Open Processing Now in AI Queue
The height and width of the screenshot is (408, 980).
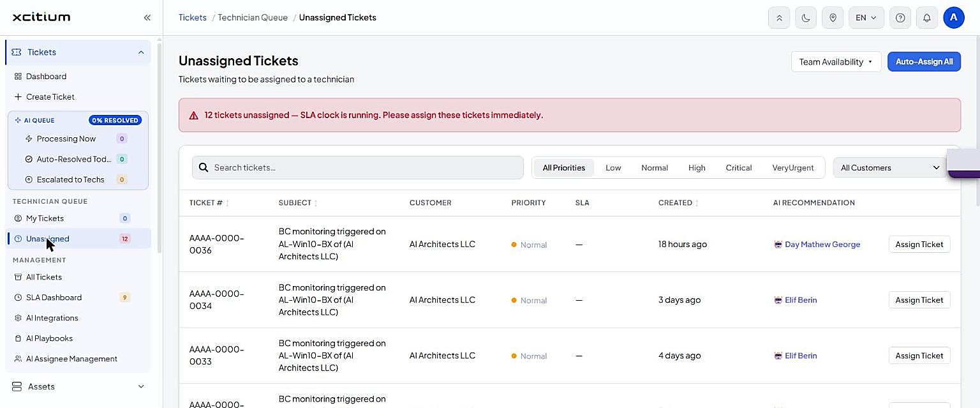pyautogui.click(x=66, y=139)
